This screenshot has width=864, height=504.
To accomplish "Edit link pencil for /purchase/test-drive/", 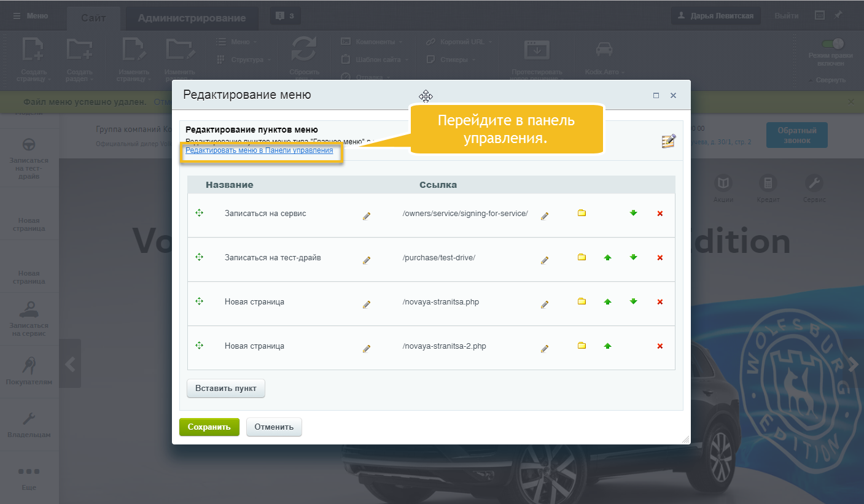I will point(544,260).
